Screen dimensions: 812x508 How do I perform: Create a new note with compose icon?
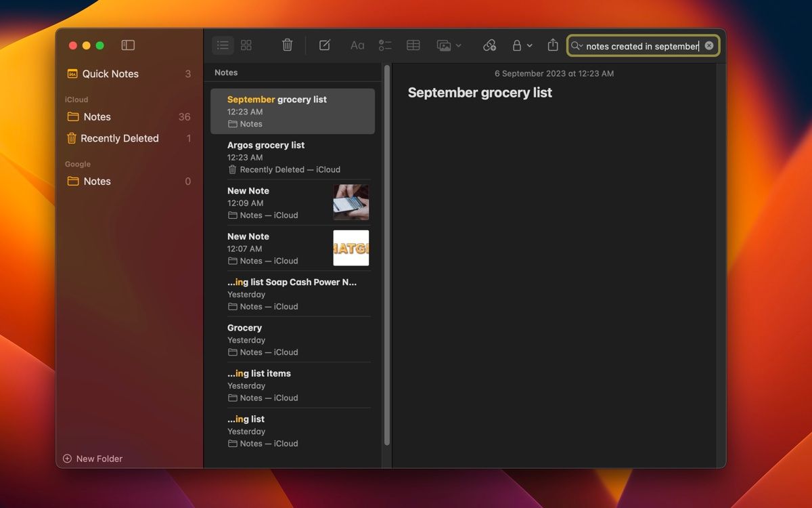point(325,45)
